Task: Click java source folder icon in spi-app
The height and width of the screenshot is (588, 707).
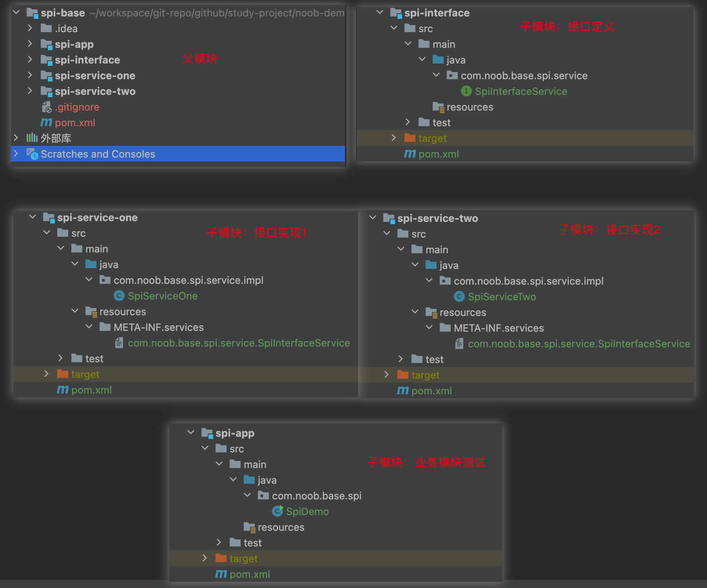Action: tap(249, 480)
